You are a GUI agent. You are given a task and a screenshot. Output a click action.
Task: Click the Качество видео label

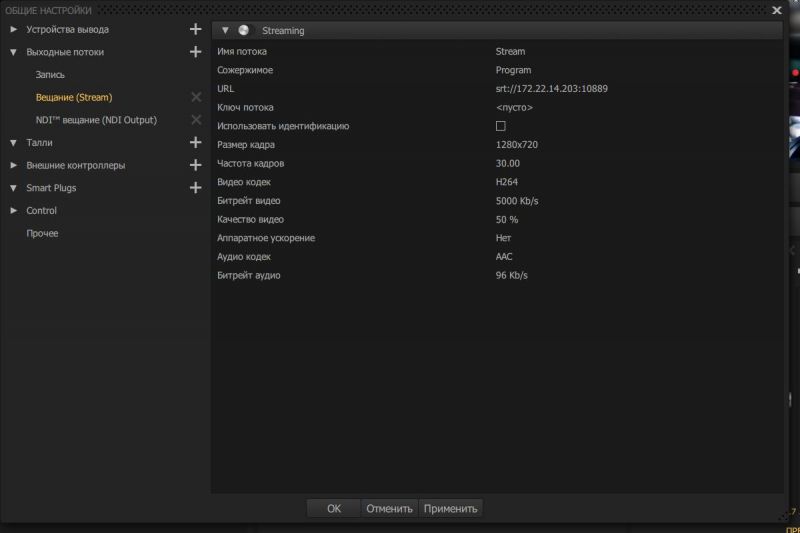point(250,219)
